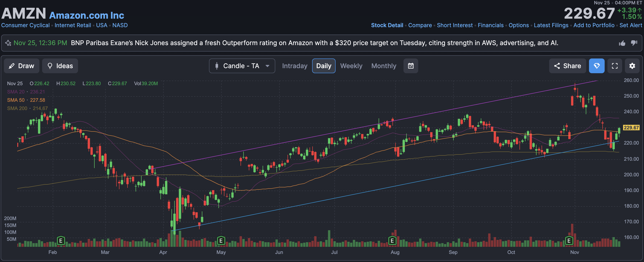Toggle SMA 20 indicator label
Screen dimensions: 644x262
point(16,92)
